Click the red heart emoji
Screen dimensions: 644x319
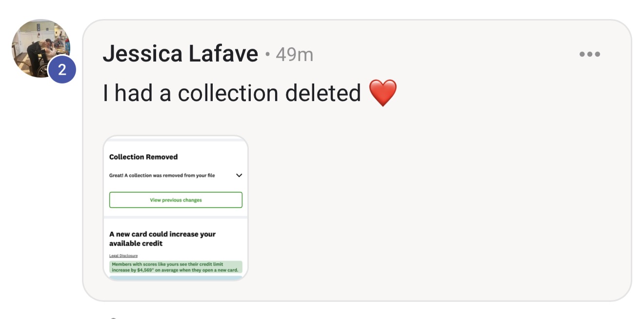tap(383, 93)
